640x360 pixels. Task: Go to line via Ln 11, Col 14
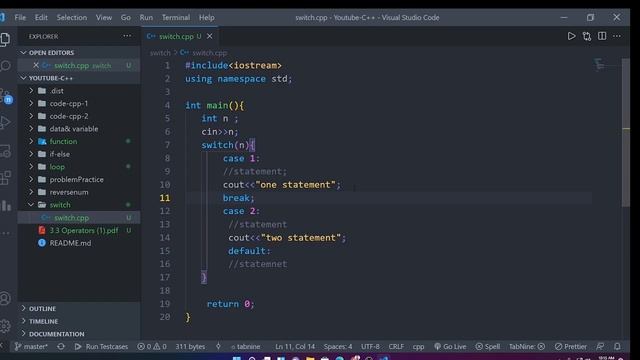pos(295,347)
